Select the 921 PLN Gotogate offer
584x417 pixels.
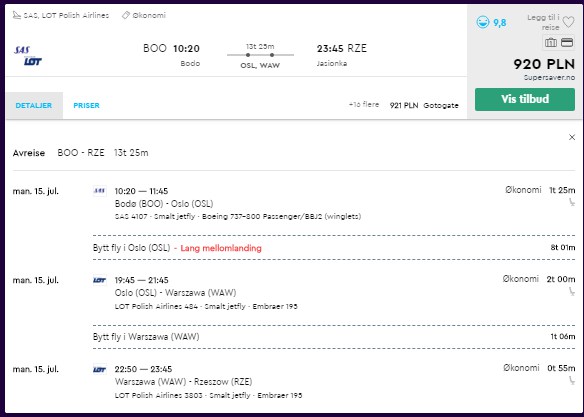[424, 105]
